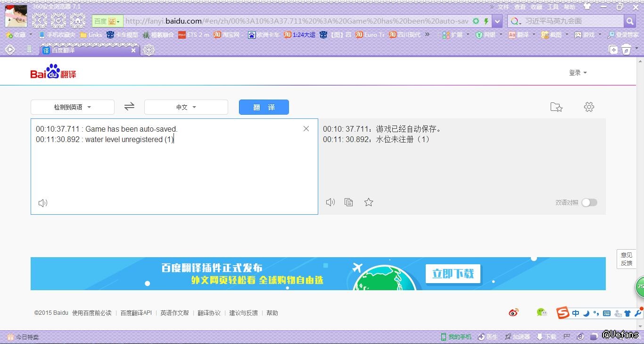
Task: Open the translation settings gear
Action: pyautogui.click(x=589, y=107)
